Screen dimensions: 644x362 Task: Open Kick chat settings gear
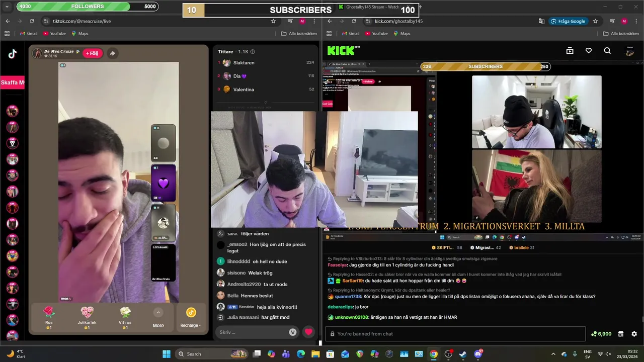point(634,334)
